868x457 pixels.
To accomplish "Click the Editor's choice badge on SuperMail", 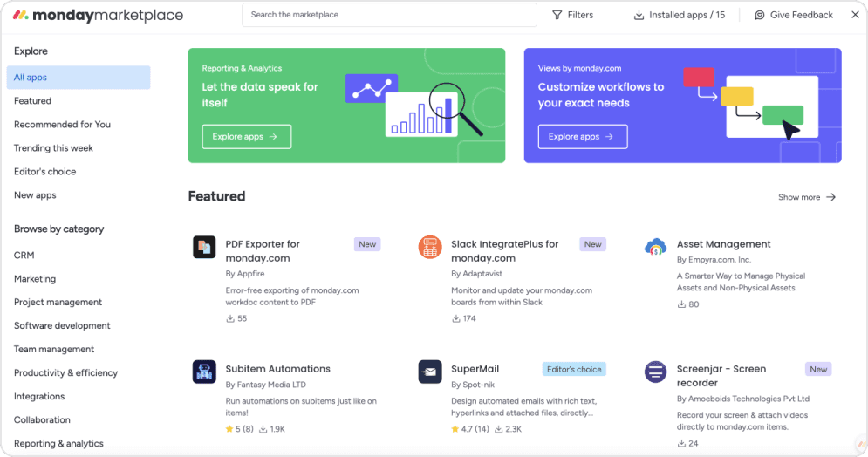I will click(574, 369).
